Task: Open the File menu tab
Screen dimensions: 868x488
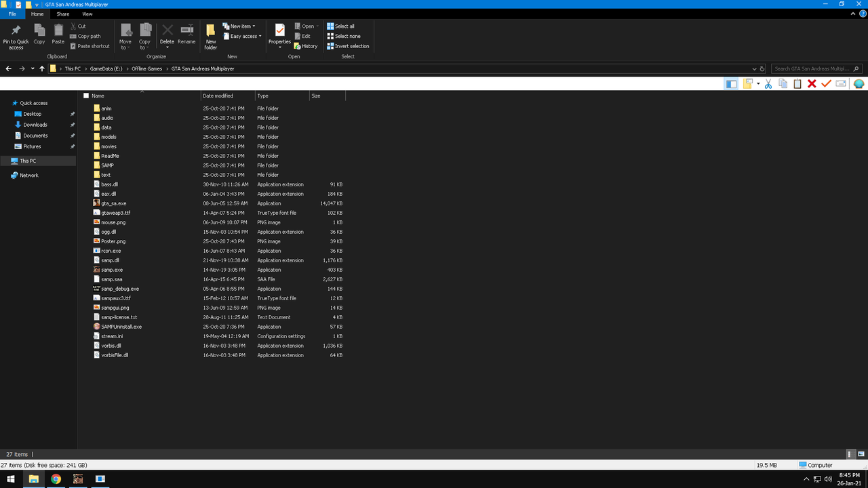Action: point(12,14)
